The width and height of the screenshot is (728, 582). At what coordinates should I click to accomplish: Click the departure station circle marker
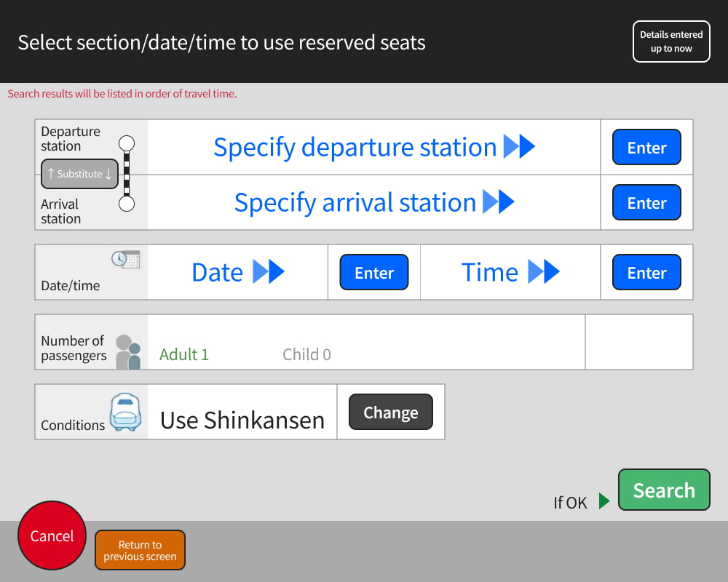(127, 143)
